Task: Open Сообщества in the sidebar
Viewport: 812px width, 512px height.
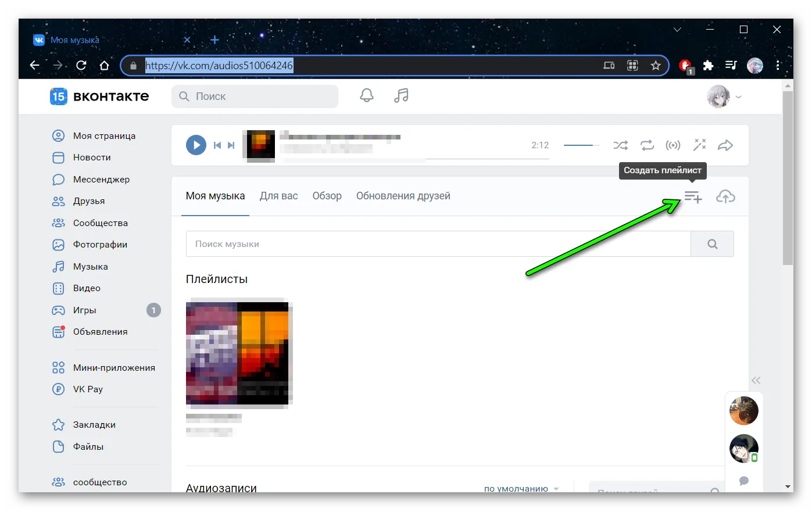Action: coord(100,223)
